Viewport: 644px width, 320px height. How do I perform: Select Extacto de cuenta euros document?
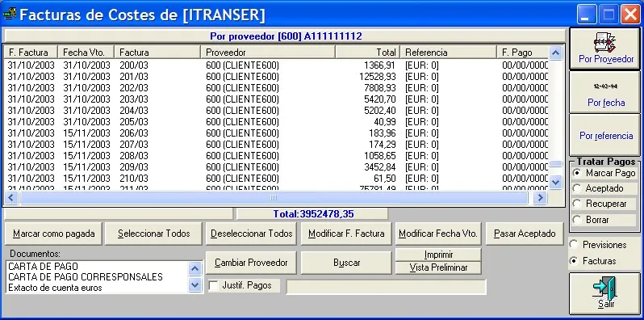coord(98,288)
